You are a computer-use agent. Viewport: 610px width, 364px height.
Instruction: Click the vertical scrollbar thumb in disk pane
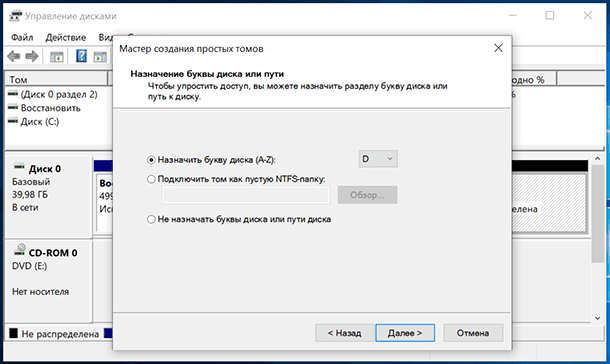pyautogui.click(x=598, y=214)
